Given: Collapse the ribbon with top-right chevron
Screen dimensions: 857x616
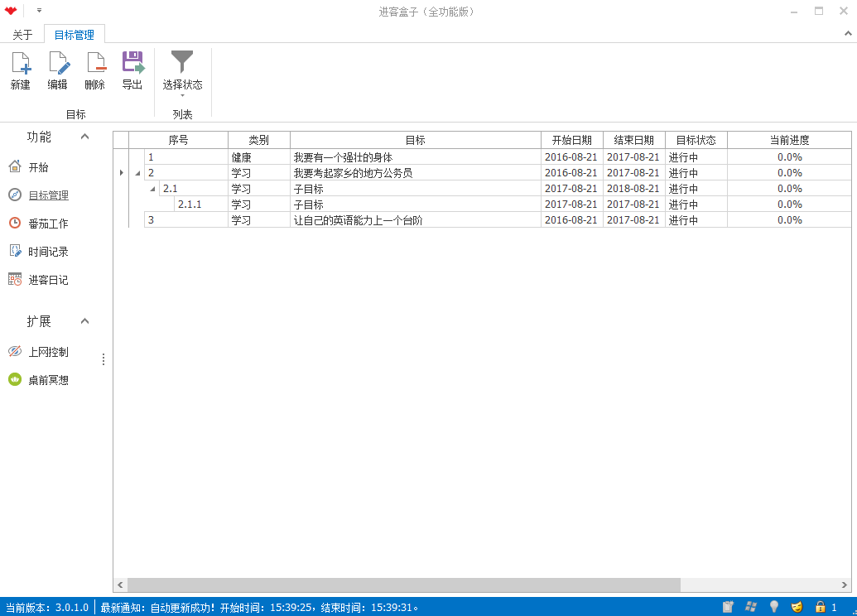Looking at the screenshot, I should point(848,34).
